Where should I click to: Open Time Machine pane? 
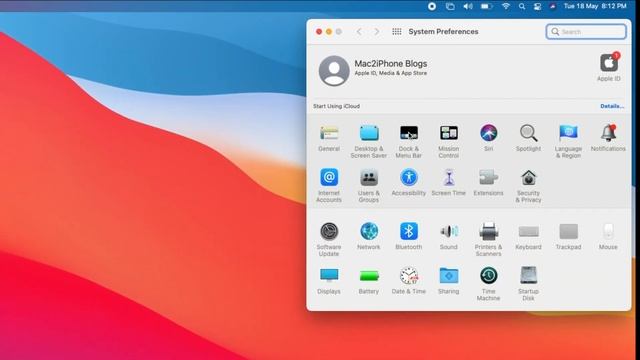489,284
